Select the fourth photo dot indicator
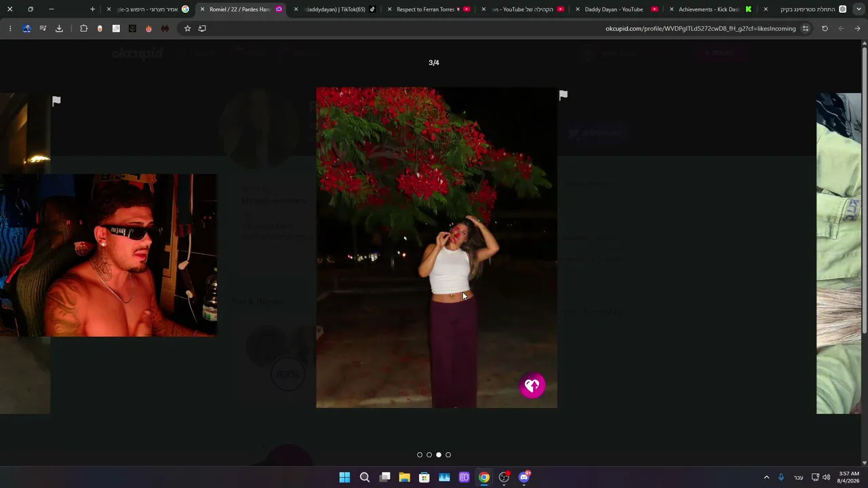868x488 pixels. tap(448, 455)
